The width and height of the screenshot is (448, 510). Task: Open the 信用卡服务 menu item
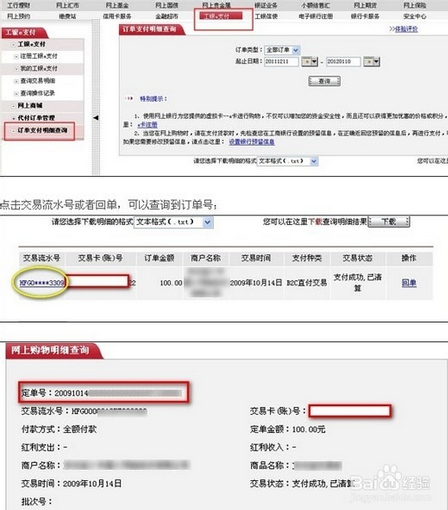click(117, 16)
